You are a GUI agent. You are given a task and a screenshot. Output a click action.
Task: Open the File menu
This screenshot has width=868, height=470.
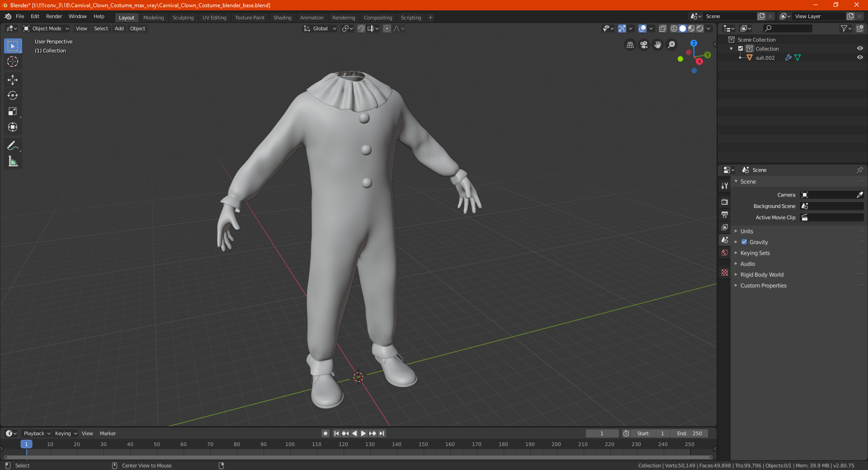(20, 16)
